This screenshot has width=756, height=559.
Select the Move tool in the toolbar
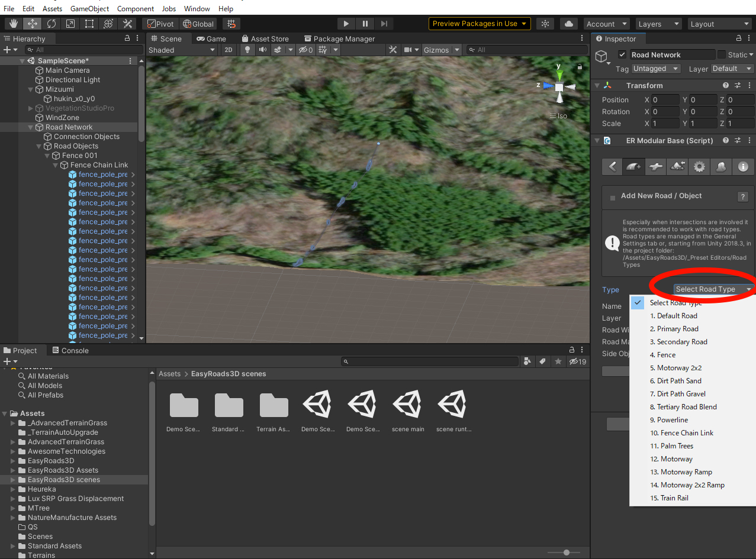pyautogui.click(x=32, y=24)
